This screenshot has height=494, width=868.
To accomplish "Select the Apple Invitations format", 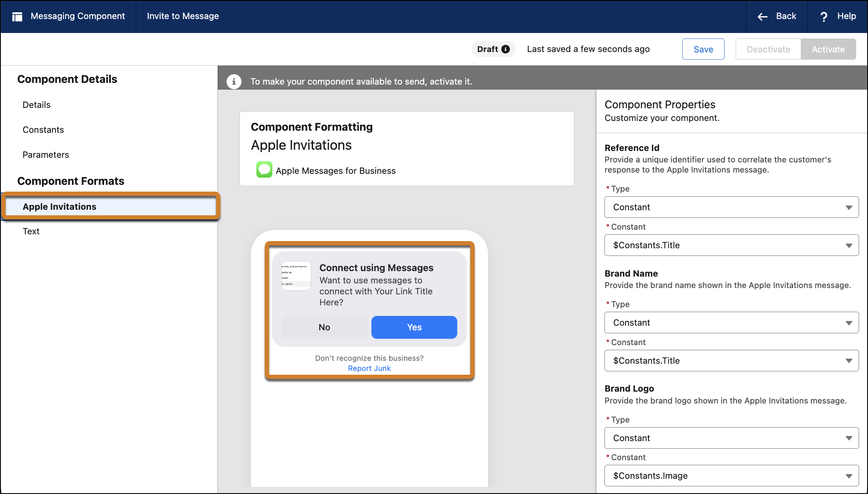I will pos(111,206).
